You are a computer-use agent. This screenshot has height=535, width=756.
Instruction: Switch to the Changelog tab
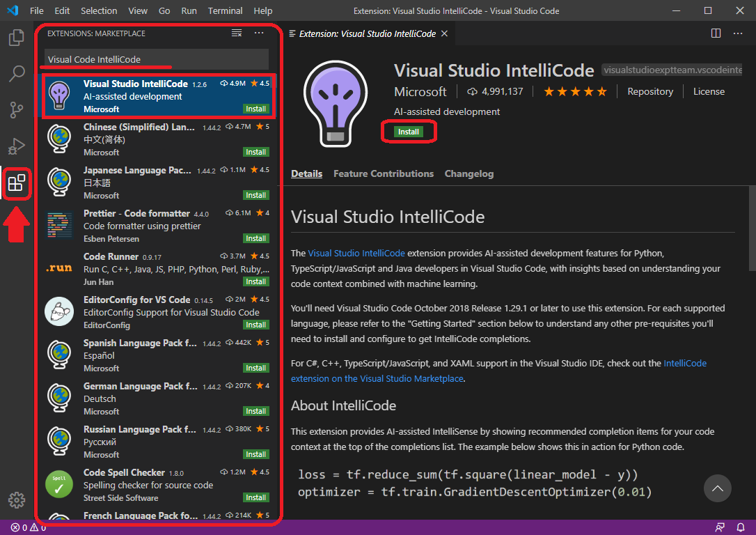469,173
